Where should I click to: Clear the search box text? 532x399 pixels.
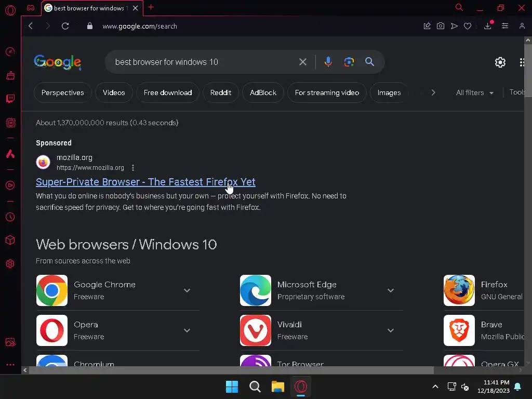303,62
